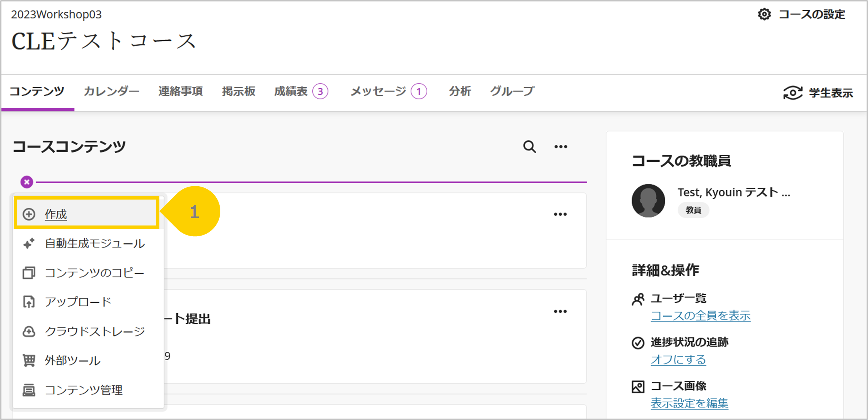The height and width of the screenshot is (420, 868).
Task: Click the course content search magnifier
Action: 529,147
